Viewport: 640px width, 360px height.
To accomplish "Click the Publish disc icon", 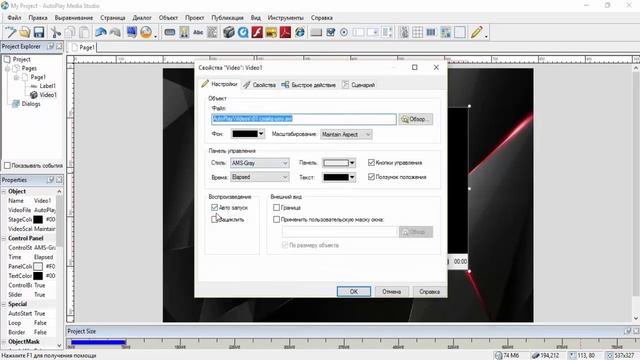I will tap(146, 32).
